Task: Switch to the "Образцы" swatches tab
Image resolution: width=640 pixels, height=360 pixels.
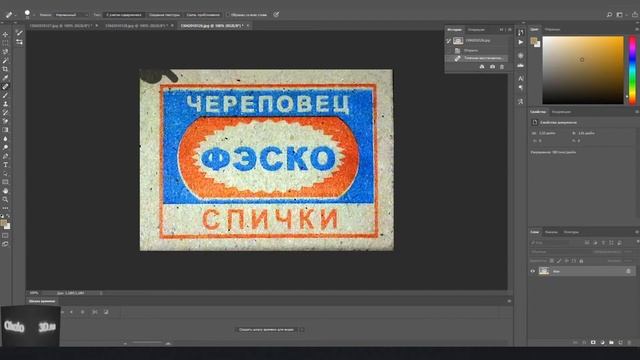Action: pyautogui.click(x=552, y=29)
